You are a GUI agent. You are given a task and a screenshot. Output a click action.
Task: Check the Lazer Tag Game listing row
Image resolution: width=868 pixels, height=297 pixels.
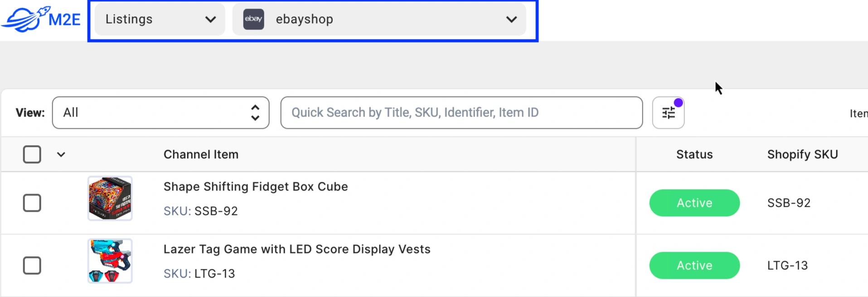tap(32, 265)
